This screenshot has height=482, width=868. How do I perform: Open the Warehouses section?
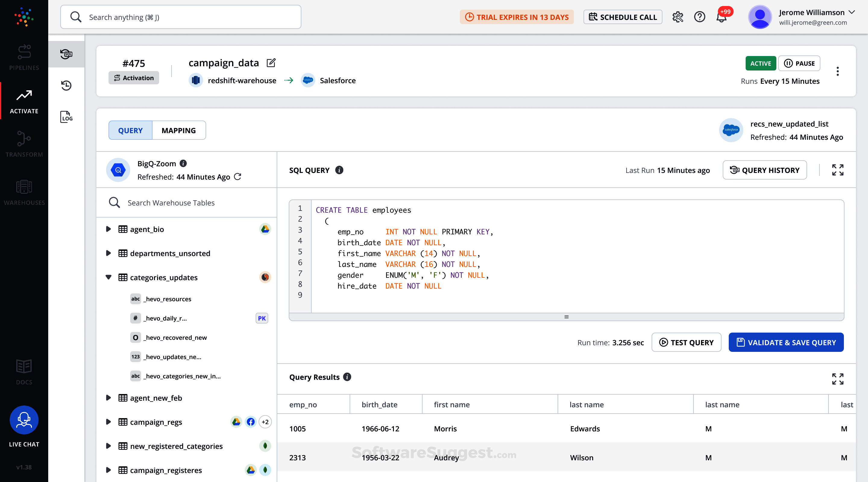[24, 192]
